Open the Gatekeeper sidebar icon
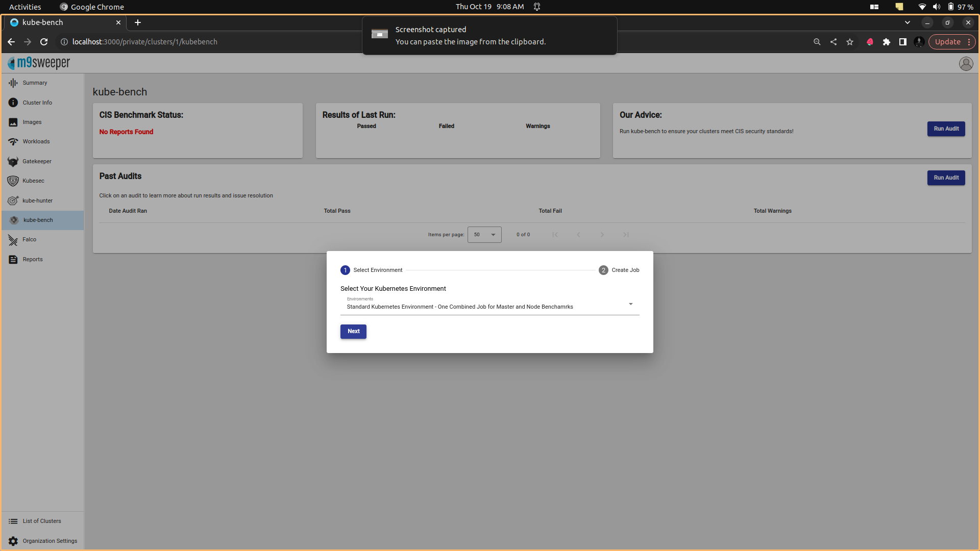Screen dimensions: 980x551 (x=13, y=161)
